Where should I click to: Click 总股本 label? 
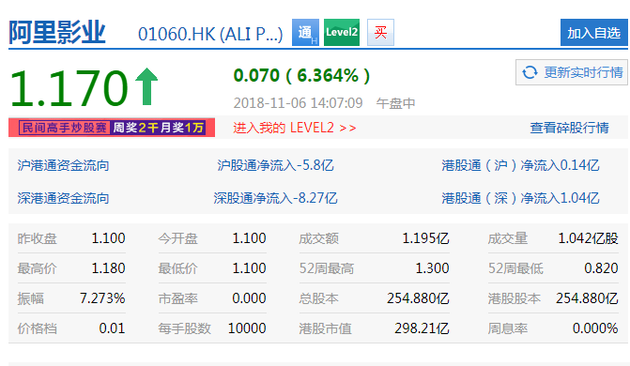point(319,299)
